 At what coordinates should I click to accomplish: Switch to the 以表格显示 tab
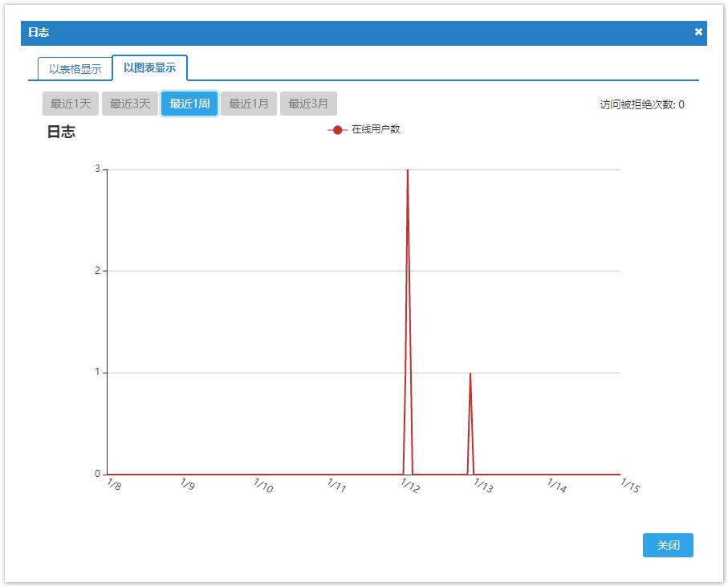tap(75, 69)
